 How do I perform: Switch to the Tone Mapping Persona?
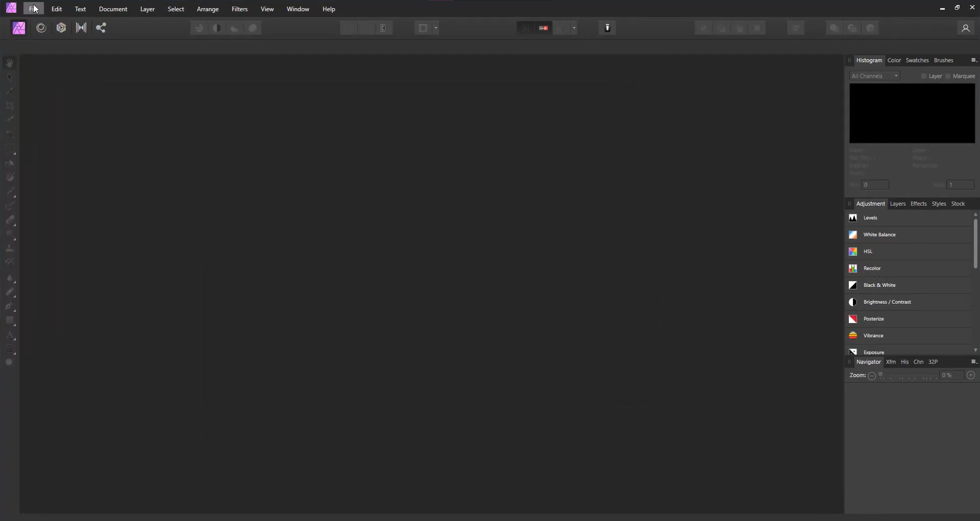[81, 28]
